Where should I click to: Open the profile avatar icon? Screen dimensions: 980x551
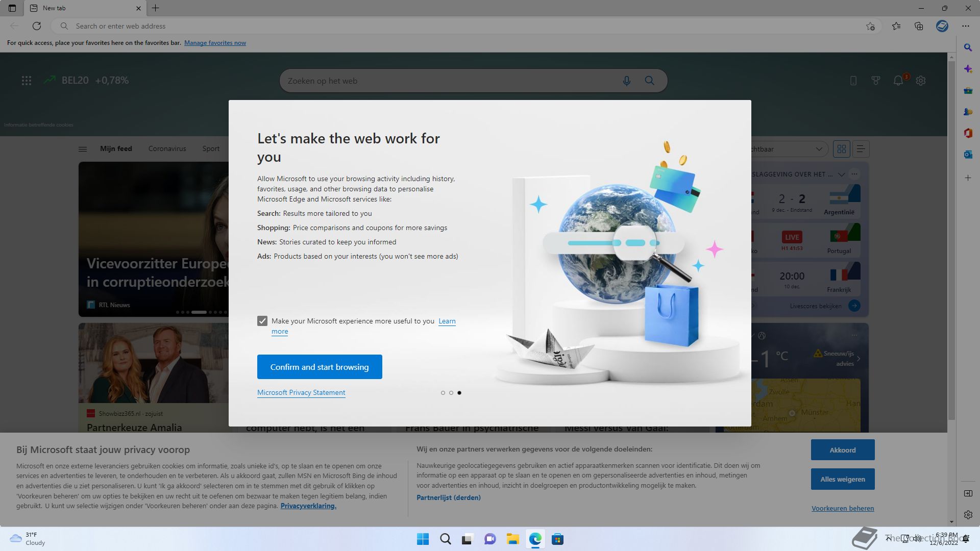(x=942, y=26)
